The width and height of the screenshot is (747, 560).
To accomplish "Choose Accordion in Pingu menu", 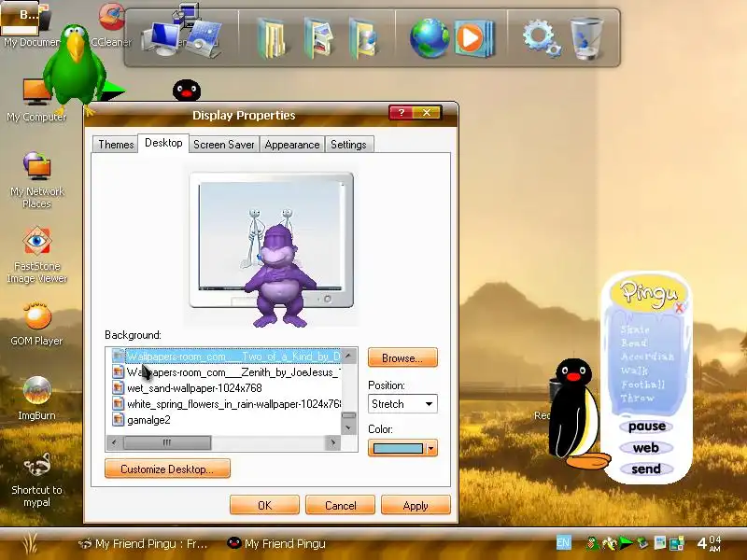I will 647,357.
